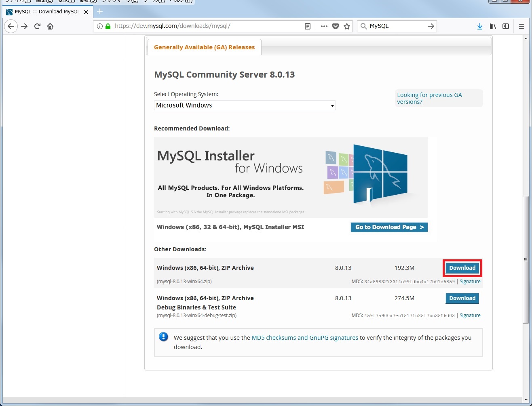The height and width of the screenshot is (406, 532).
Task: Click the MySQL search box in toolbar
Action: coord(396,26)
